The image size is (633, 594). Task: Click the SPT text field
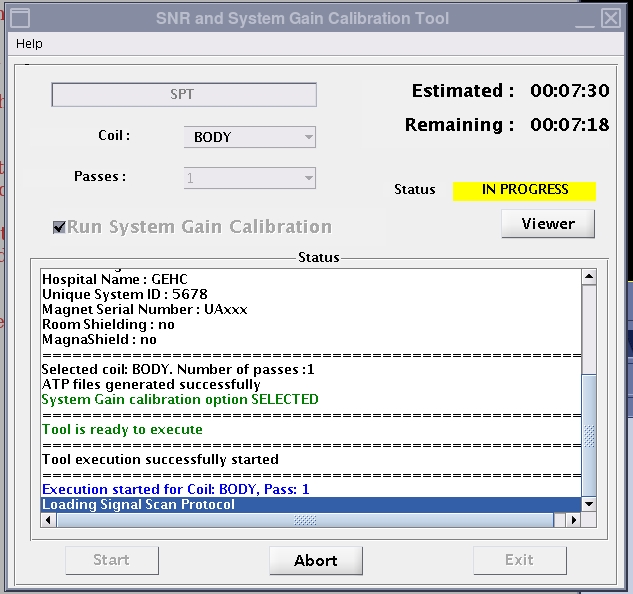pyautogui.click(x=184, y=95)
